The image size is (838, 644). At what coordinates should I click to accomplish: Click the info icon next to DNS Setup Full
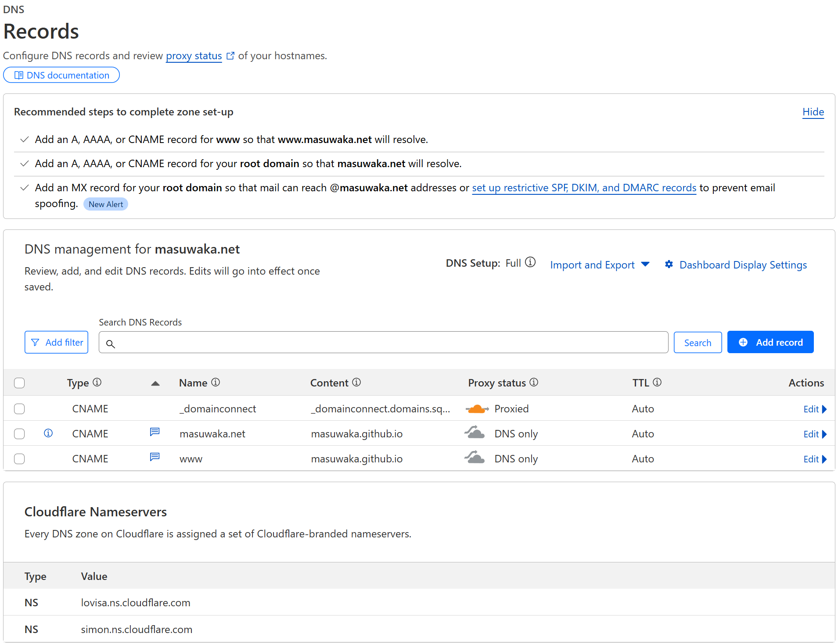[530, 262]
